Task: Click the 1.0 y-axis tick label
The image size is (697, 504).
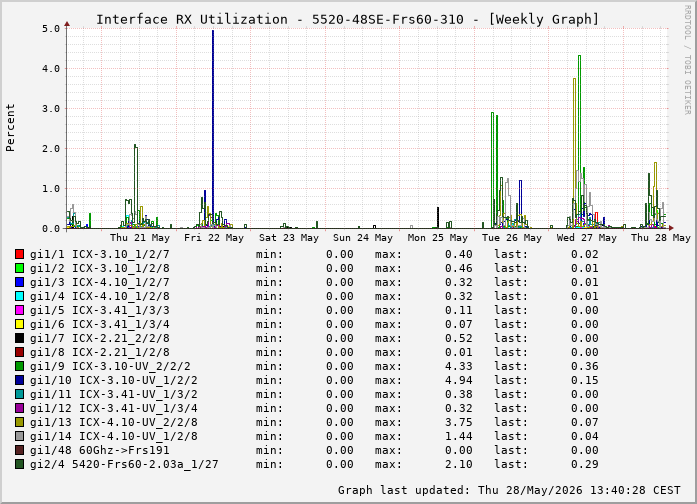Action: point(51,188)
